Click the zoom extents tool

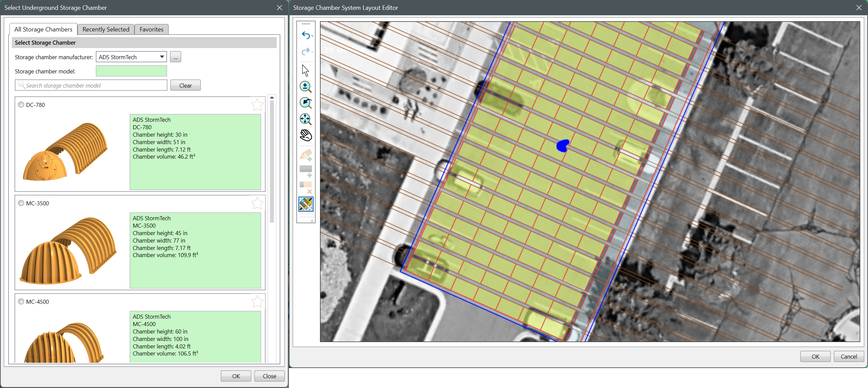point(305,119)
